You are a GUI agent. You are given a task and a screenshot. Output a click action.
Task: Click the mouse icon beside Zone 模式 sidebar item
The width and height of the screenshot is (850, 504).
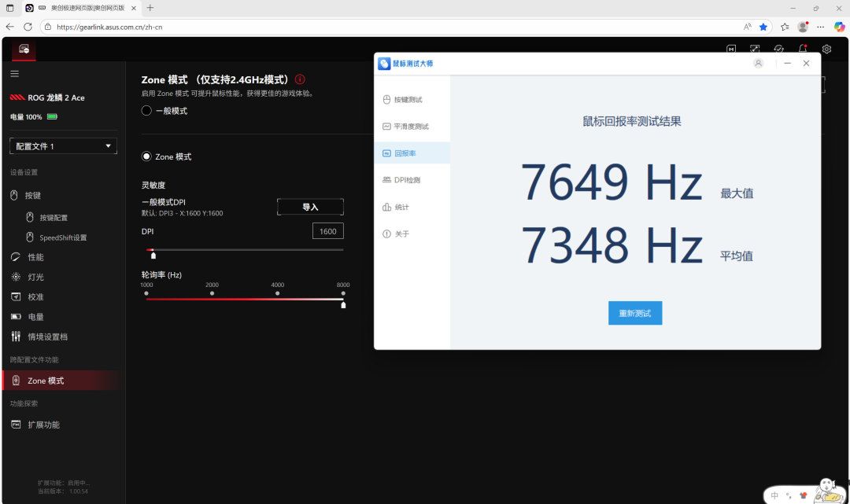[x=16, y=381]
